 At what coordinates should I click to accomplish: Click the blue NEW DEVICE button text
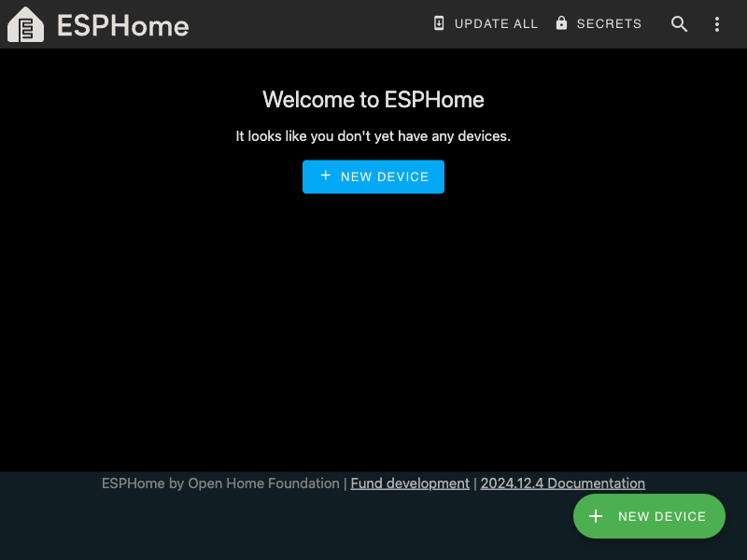pos(385,176)
